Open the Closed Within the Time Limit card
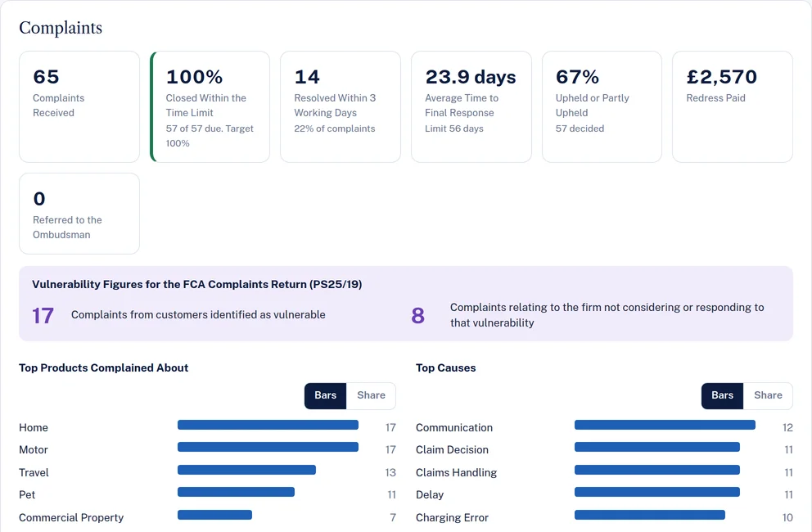812x532 pixels. click(x=210, y=106)
